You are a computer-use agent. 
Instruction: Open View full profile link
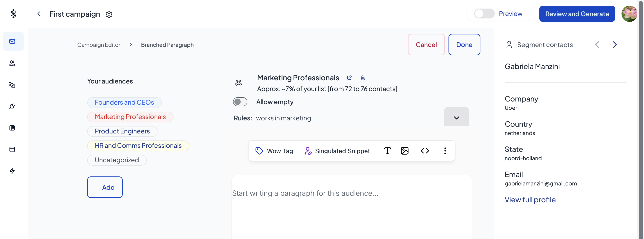tap(530, 200)
